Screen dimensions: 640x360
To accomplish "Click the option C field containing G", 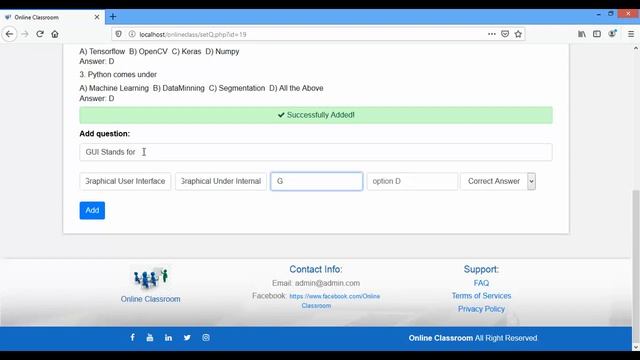I will (x=317, y=181).
